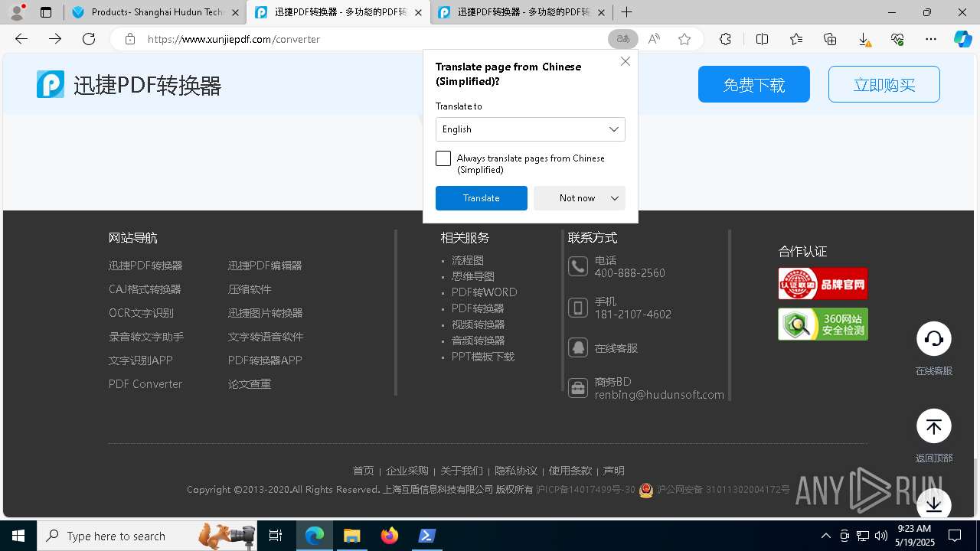This screenshot has height=551, width=980.
Task: Open the PDF转WORD service link
Action: pos(485,292)
